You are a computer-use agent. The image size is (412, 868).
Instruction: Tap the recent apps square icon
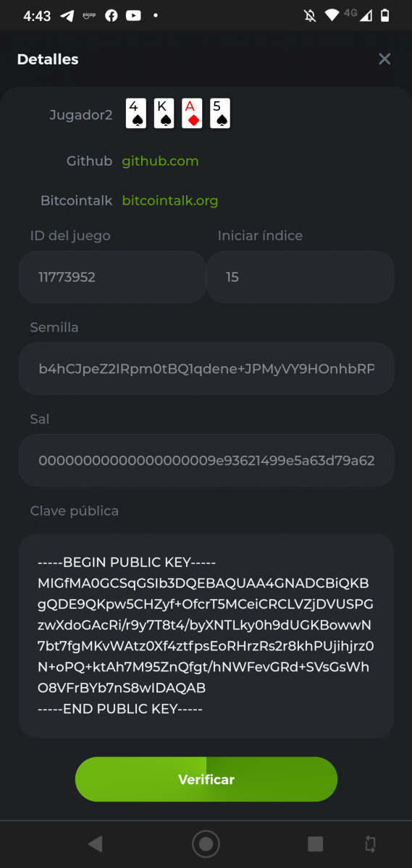(x=315, y=843)
